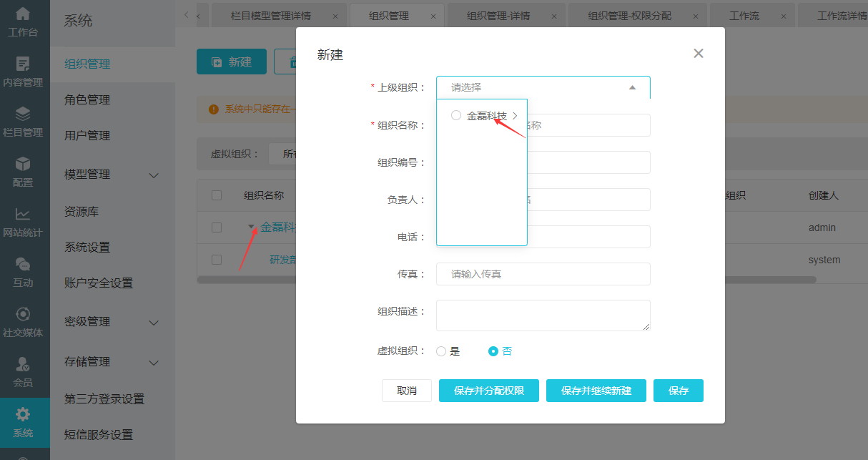Screen dimensions: 868x460
Task: Select the 系统 gear icon in sidebar
Action: tap(23, 414)
